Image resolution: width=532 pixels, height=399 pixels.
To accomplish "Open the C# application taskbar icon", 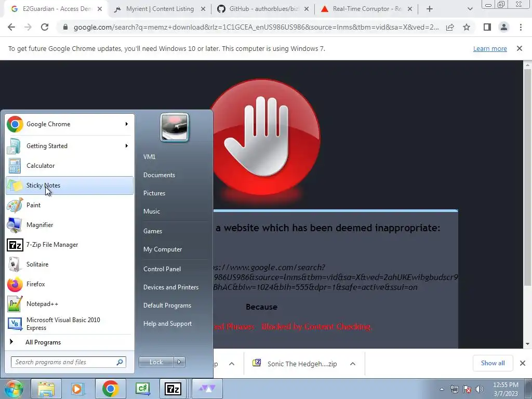I will point(142,389).
